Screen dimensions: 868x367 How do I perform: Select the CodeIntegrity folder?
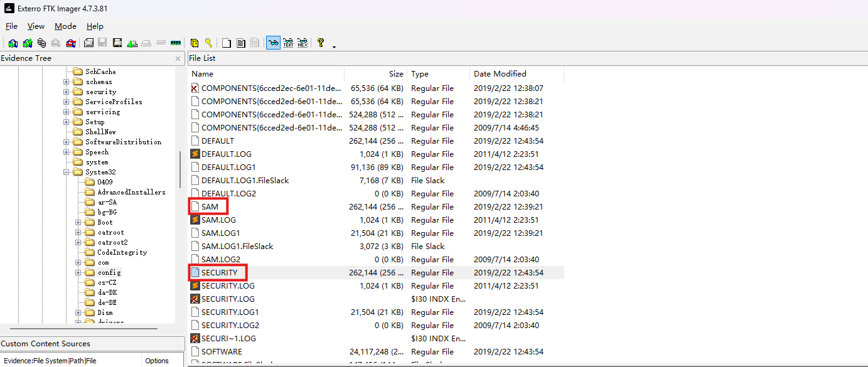coord(122,252)
